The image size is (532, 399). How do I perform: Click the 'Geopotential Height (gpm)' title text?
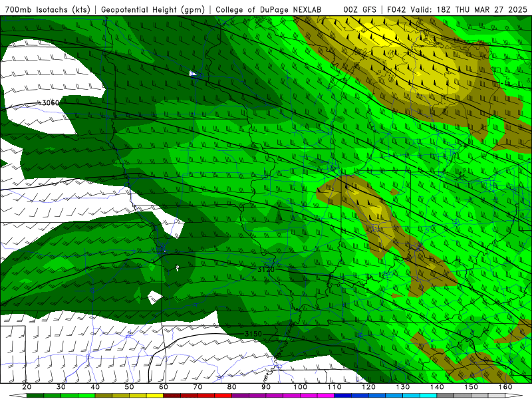153,9
